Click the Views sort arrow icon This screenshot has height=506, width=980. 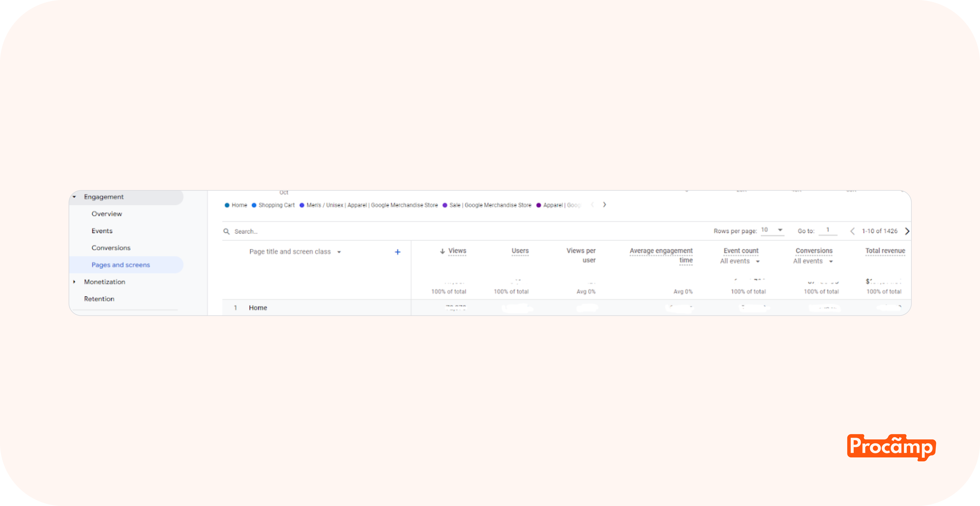[x=442, y=251]
